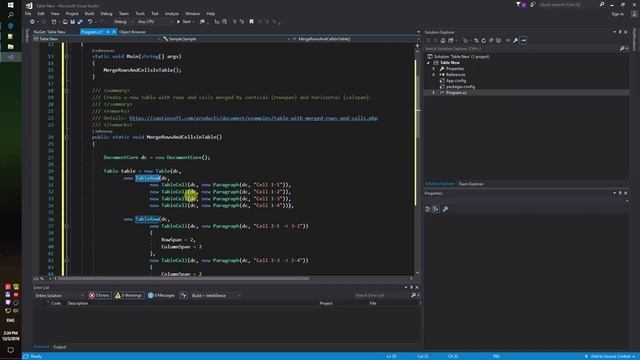Select App.config in Solution Explorer
The height and width of the screenshot is (360, 640).
[x=456, y=81]
